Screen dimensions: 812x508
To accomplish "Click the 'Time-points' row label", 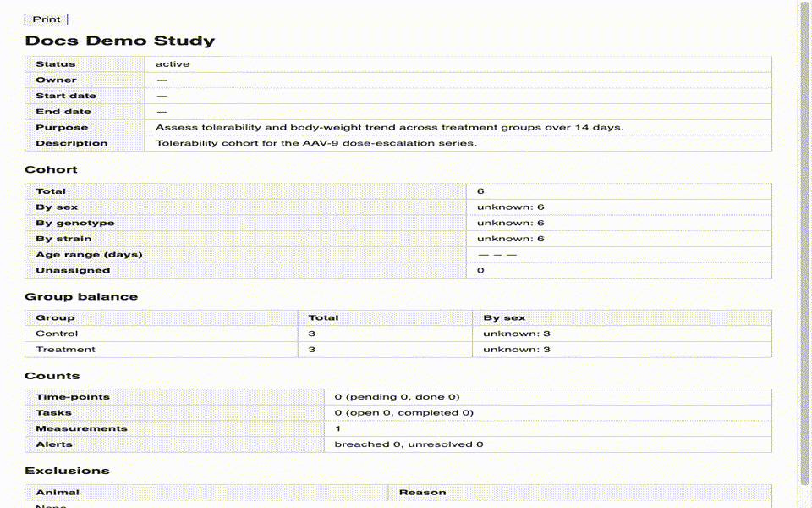I will 73,397.
